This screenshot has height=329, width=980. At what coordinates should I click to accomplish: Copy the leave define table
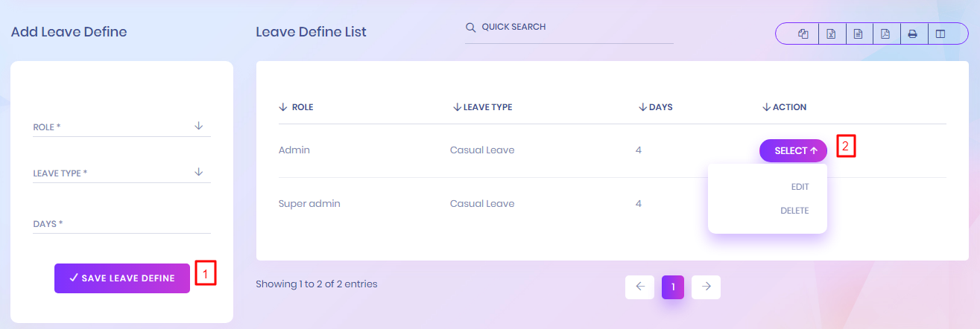803,33
